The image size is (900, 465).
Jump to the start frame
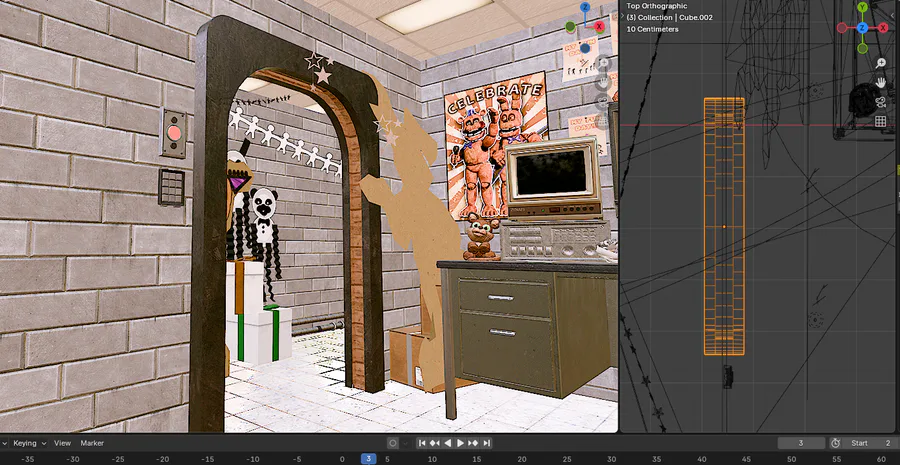[422, 443]
